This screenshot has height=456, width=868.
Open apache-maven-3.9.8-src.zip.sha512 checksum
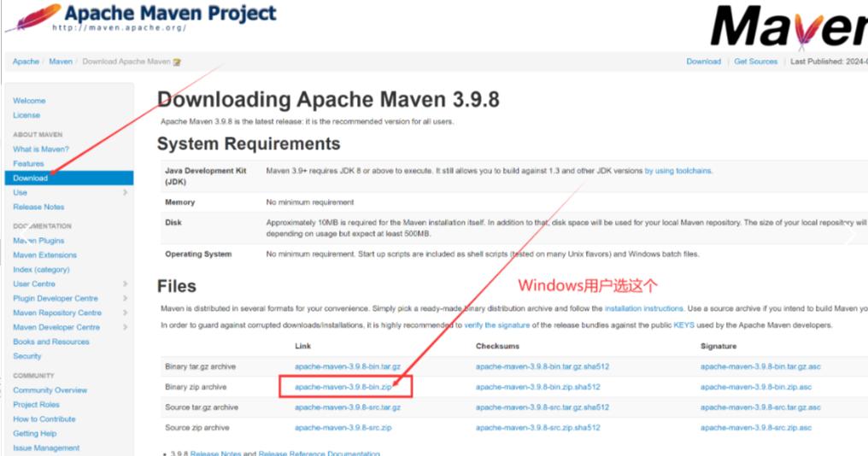tap(538, 428)
